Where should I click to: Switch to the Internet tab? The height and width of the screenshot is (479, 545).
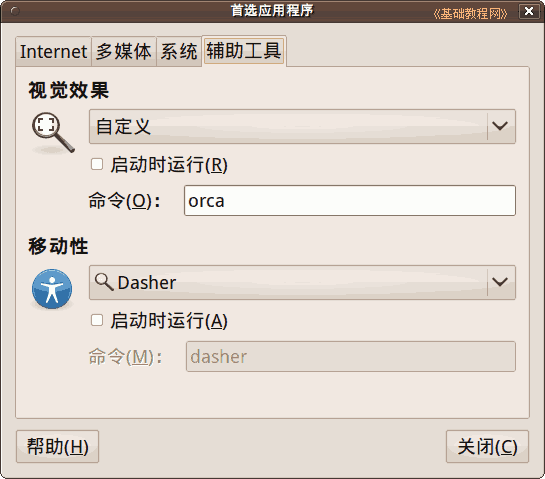pyautogui.click(x=54, y=51)
